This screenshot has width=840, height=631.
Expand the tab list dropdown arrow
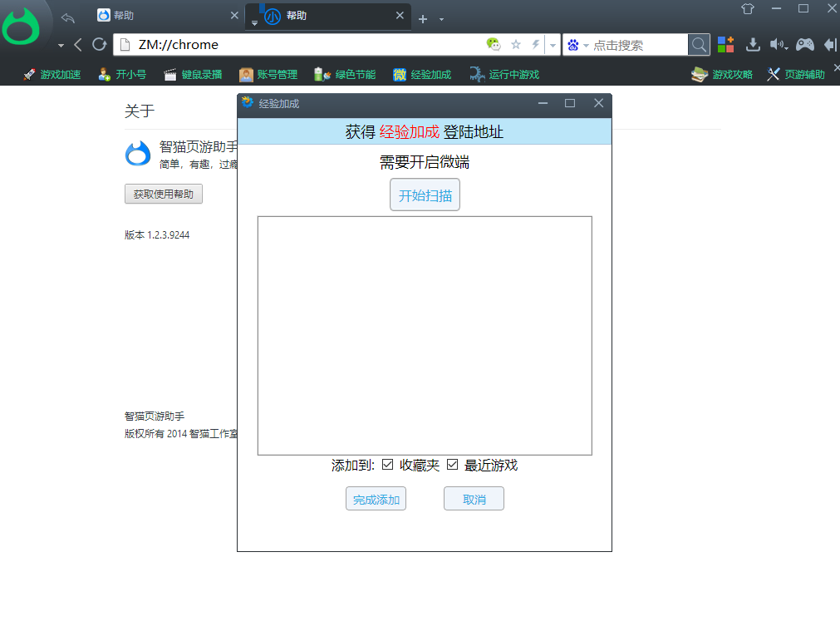(x=441, y=19)
